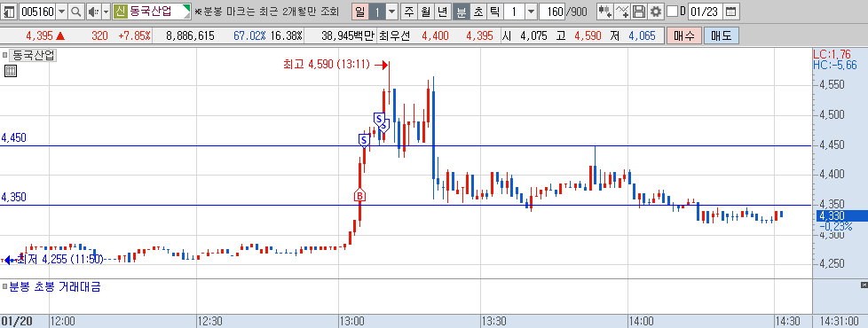Toggle the 분봉 초봉 거래대금 panel marker
The width and height of the screenshot is (868, 328).
[x=4, y=286]
